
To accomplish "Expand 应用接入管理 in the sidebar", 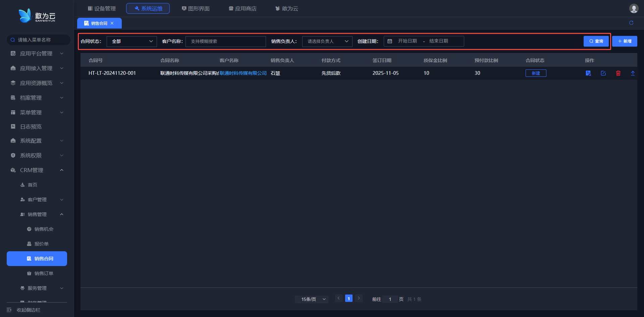I will [x=37, y=68].
